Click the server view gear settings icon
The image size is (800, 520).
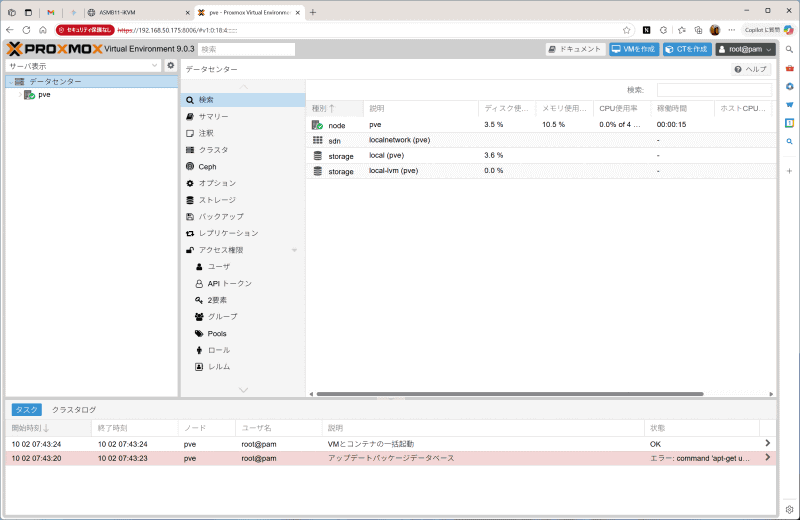[x=170, y=65]
